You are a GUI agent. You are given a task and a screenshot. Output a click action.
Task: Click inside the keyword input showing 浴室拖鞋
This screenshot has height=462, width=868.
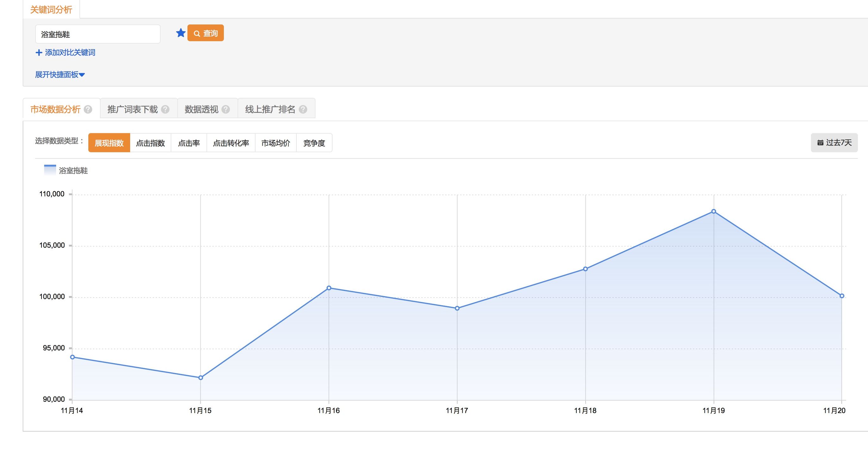click(98, 34)
